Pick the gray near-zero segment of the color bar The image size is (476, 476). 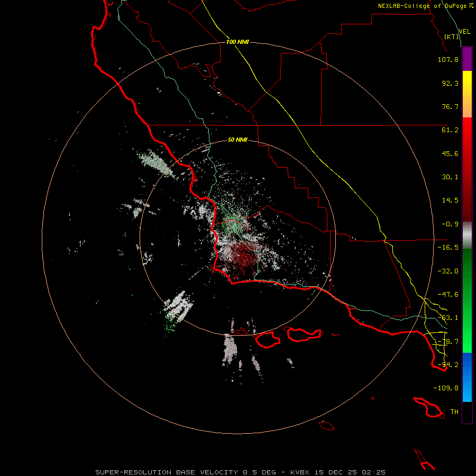(x=467, y=234)
